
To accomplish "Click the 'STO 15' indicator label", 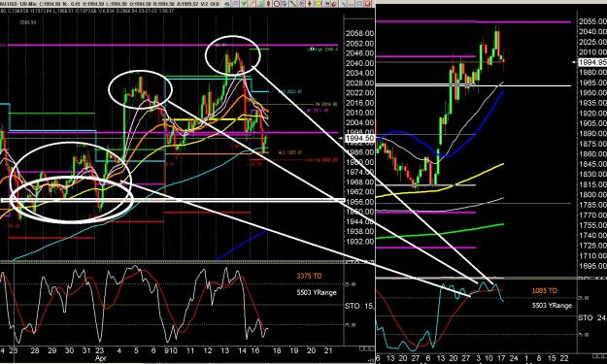I will pyautogui.click(x=359, y=306).
